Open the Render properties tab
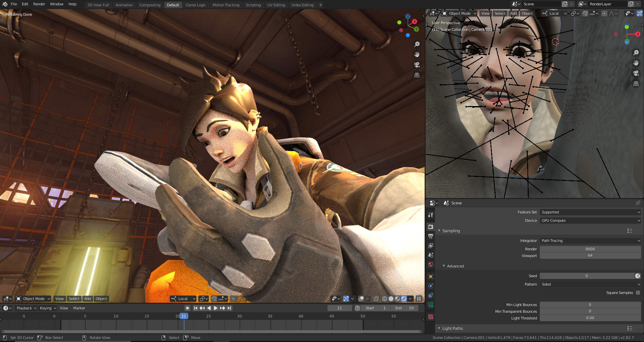This screenshot has height=342, width=644. (x=431, y=227)
